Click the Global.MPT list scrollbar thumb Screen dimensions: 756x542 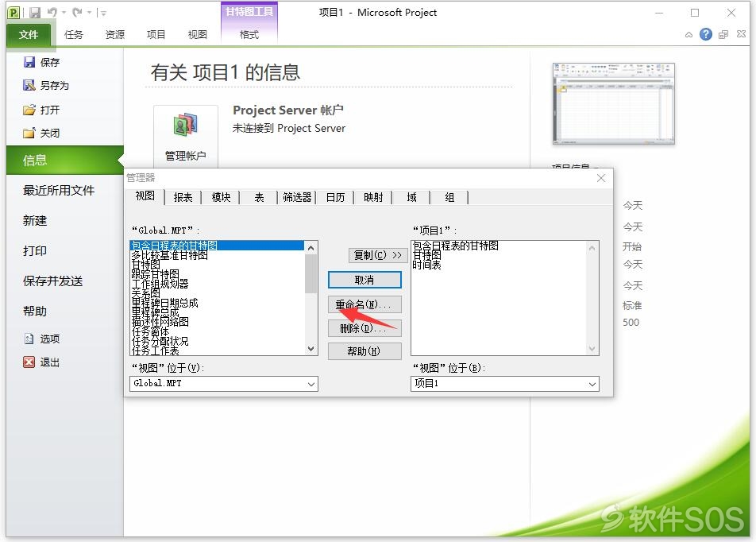[x=311, y=273]
